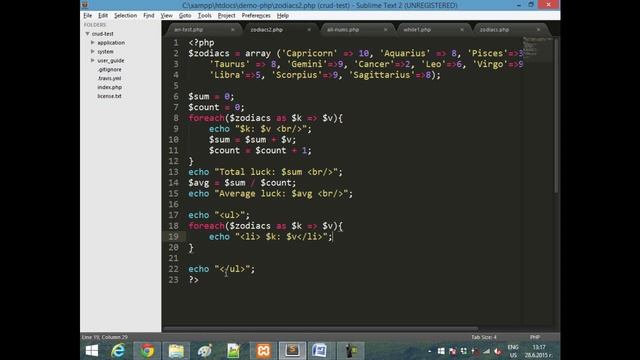Open .gitignore in the sidebar
This screenshot has width=640, height=360.
(x=109, y=69)
